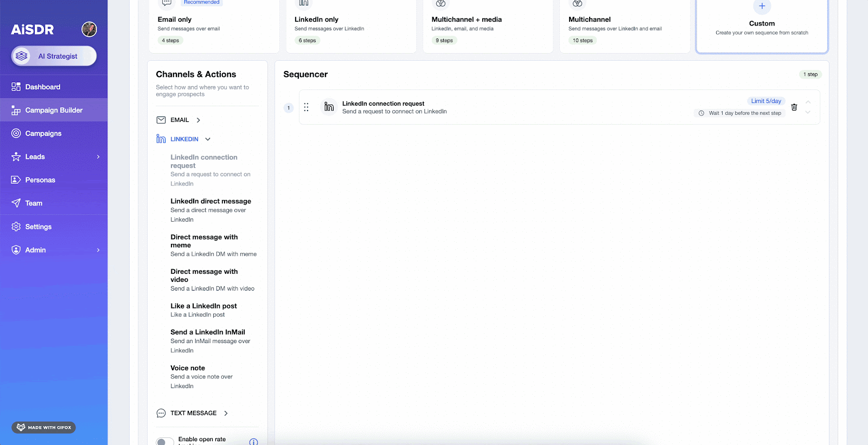Add Voice note action
This screenshot has width=868, height=445.
tap(201, 377)
